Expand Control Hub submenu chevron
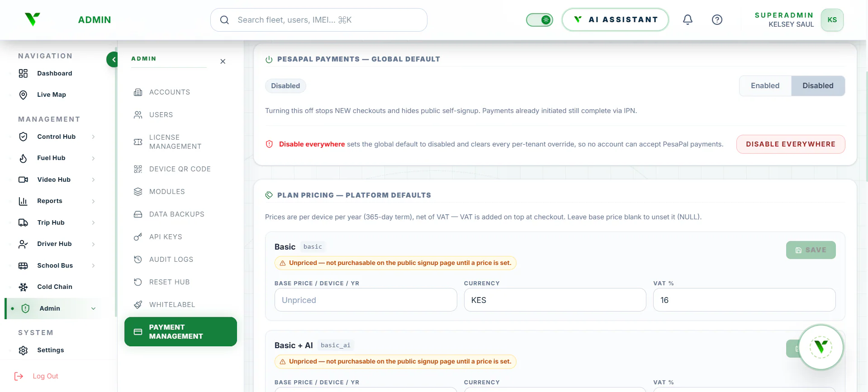The height and width of the screenshot is (392, 868). coord(93,137)
